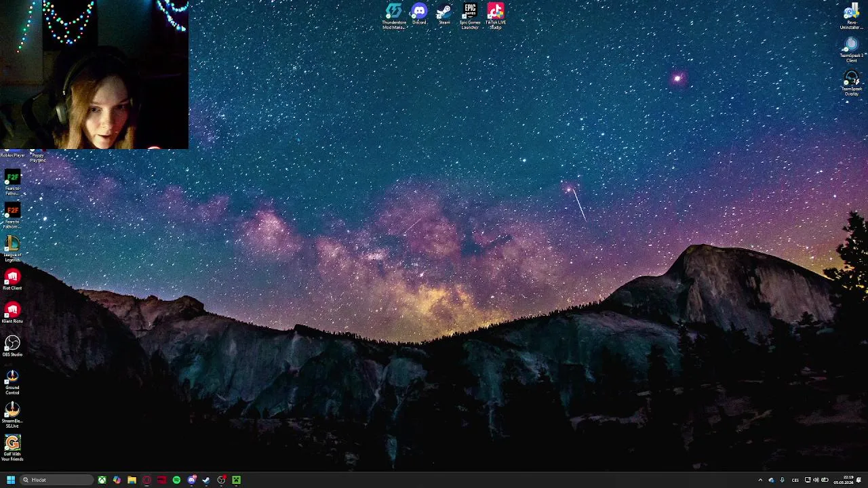Open Spotify from the taskbar
This screenshot has height=488, width=868.
176,480
